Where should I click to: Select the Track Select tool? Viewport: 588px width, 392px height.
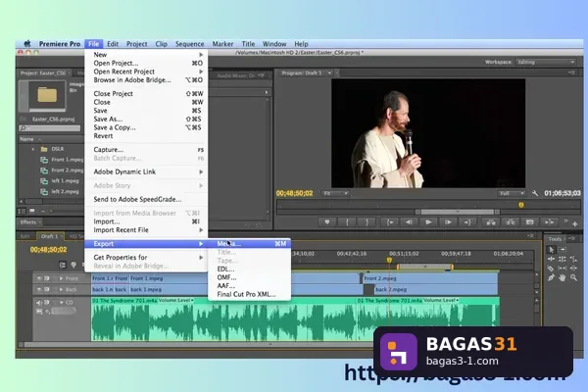[563, 250]
